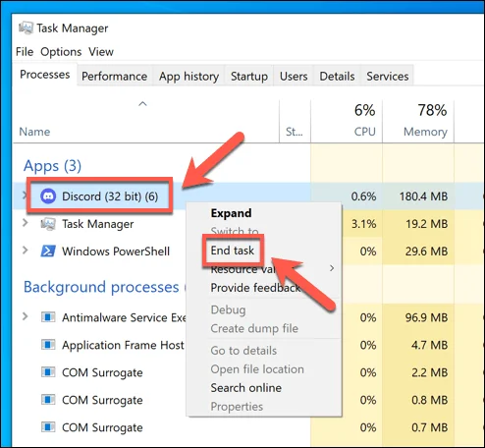Select Search online in context menu
This screenshot has height=448, width=485.
(246, 388)
